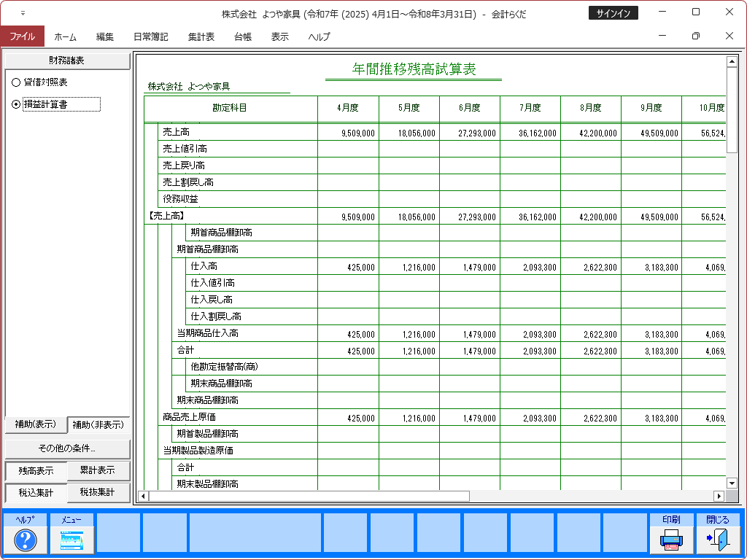This screenshot has height=560, width=747.
Task: Open the quick access toolbar dropdown arrow
Action: 23,13
